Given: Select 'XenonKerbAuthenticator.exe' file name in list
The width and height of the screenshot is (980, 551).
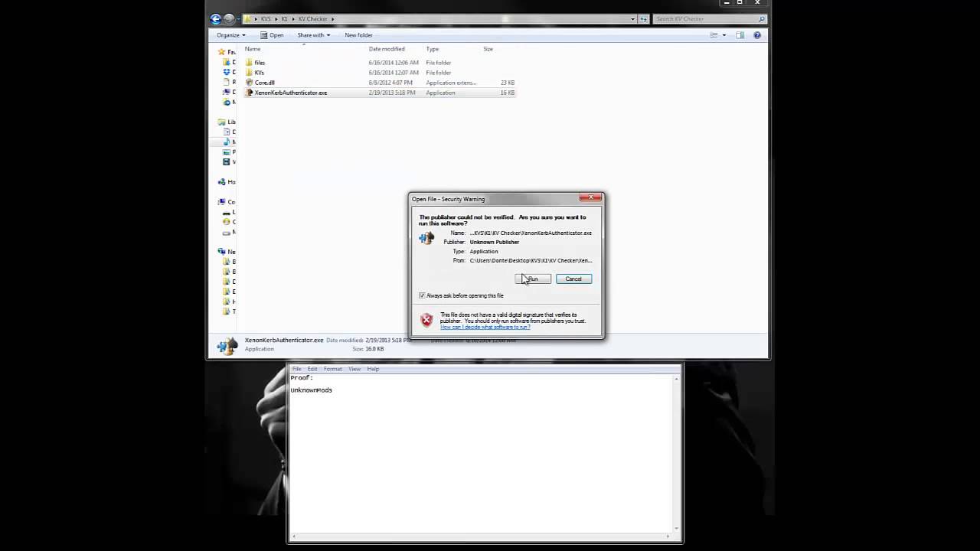Looking at the screenshot, I should coord(291,93).
